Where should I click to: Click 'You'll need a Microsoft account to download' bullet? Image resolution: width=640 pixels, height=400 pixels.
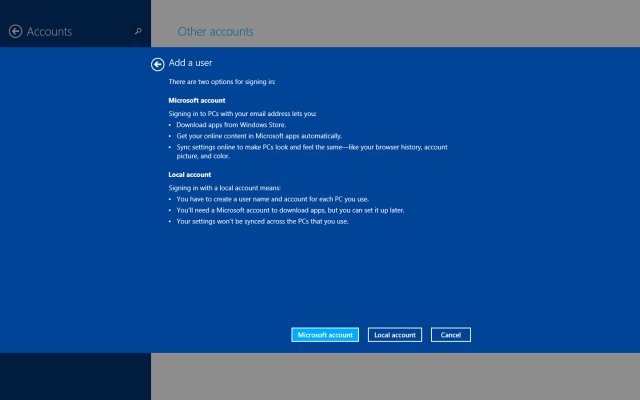coord(290,210)
